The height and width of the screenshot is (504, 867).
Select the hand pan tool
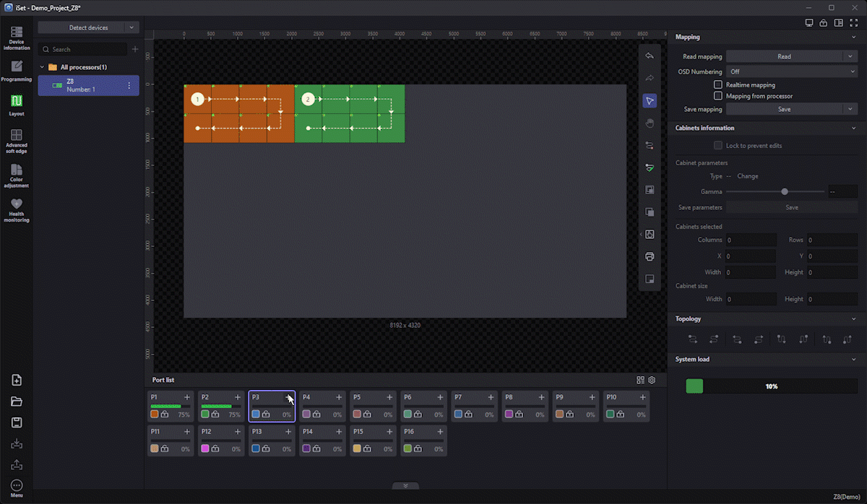pyautogui.click(x=650, y=123)
